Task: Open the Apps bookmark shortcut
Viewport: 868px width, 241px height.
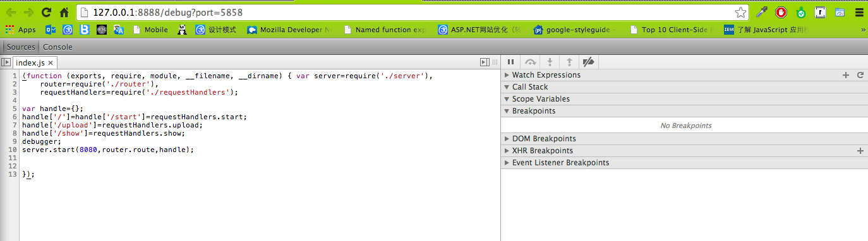Action: (21, 30)
